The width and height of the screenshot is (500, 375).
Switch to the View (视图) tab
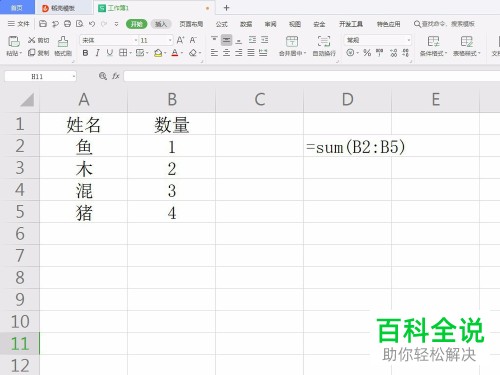(295, 24)
